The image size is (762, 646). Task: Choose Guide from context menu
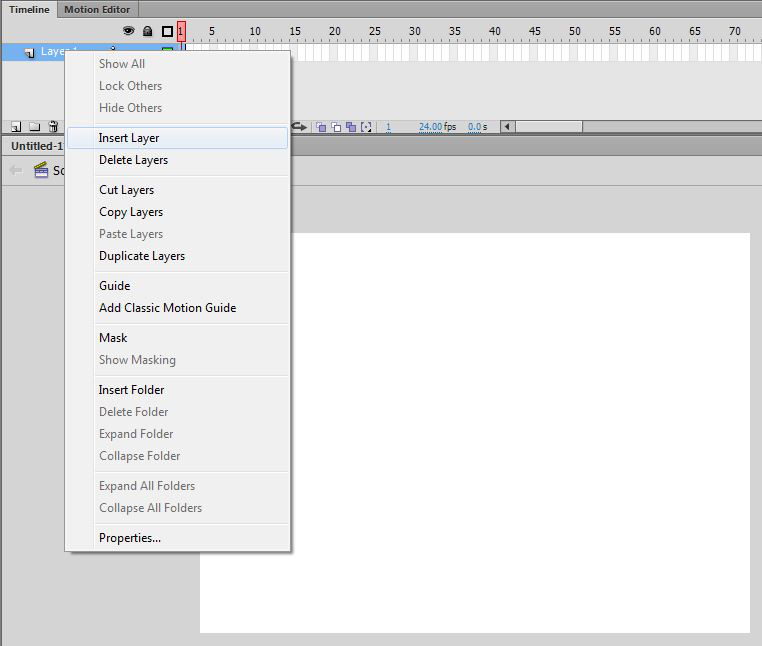(x=177, y=286)
